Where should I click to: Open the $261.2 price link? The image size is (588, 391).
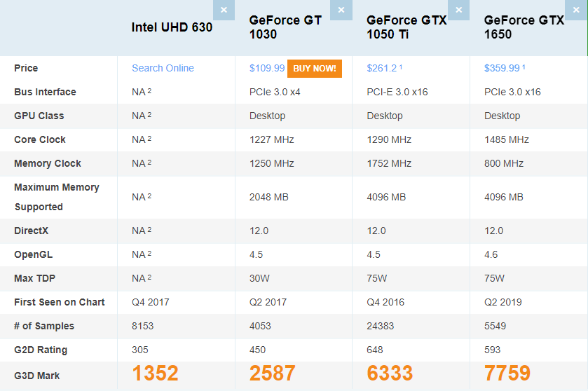click(x=382, y=68)
